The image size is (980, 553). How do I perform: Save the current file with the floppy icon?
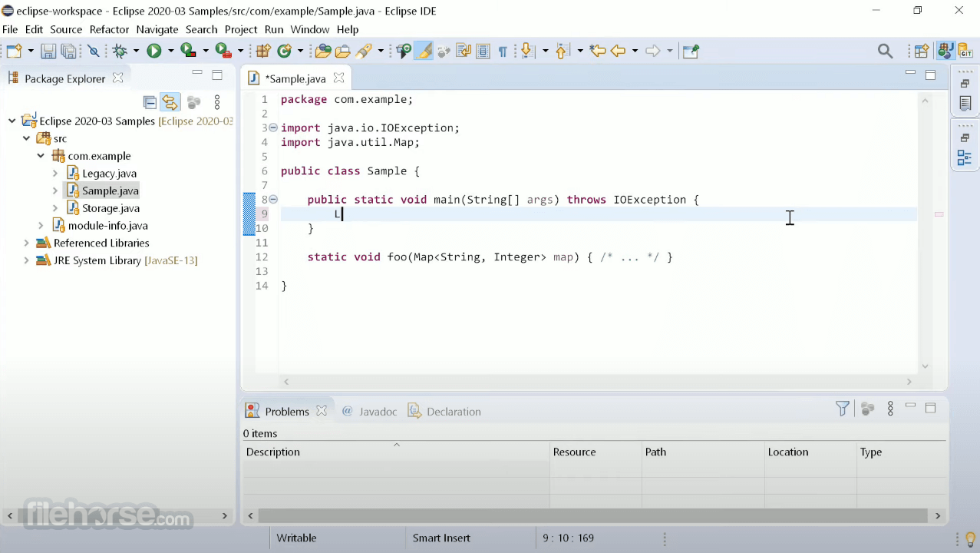(x=48, y=51)
